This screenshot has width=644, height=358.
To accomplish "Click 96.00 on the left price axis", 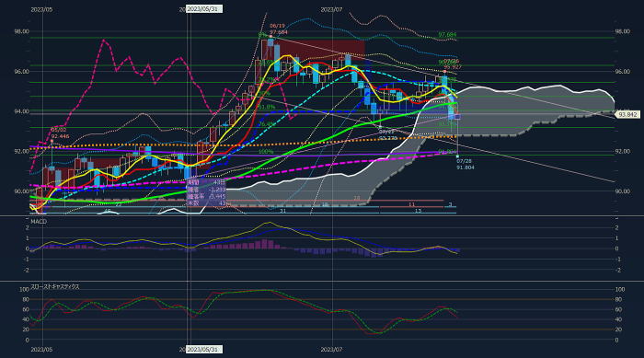I will pyautogui.click(x=22, y=72).
